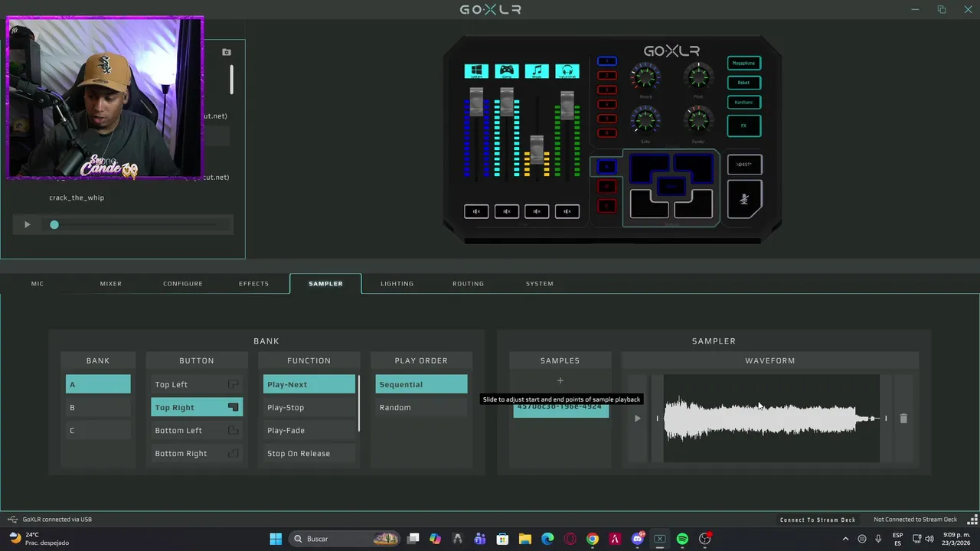The width and height of the screenshot is (980, 551).
Task: Click the Game controller channel icon
Action: tap(506, 71)
